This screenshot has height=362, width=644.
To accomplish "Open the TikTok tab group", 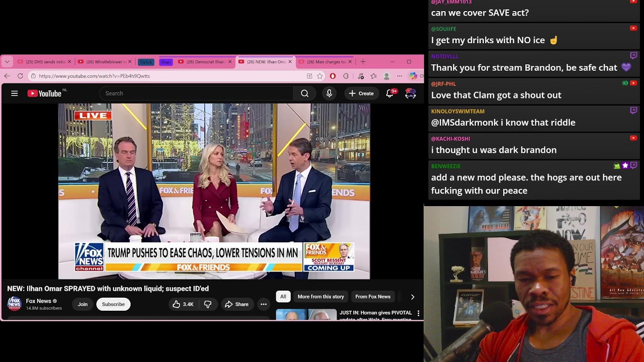I will [x=146, y=62].
